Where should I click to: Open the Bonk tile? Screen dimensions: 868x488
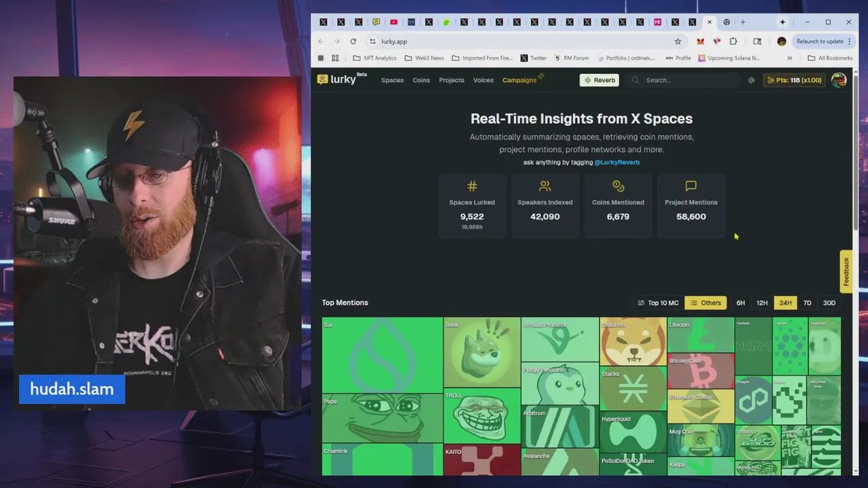[x=482, y=352]
